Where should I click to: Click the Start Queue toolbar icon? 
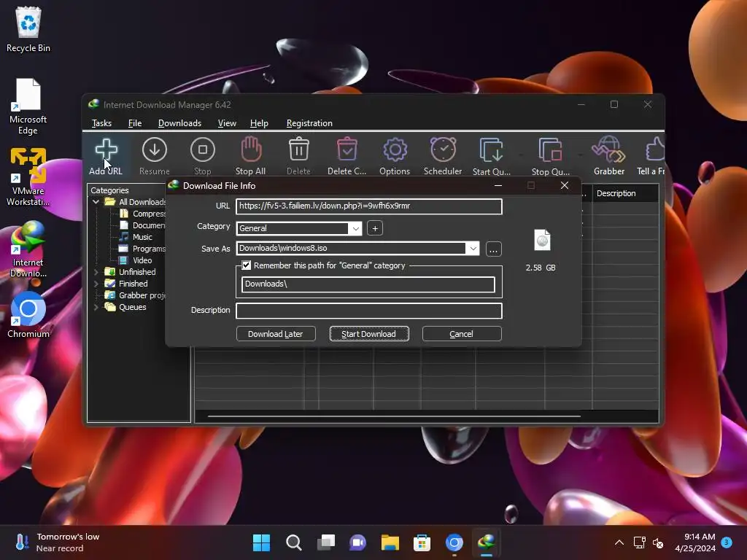[x=491, y=151]
